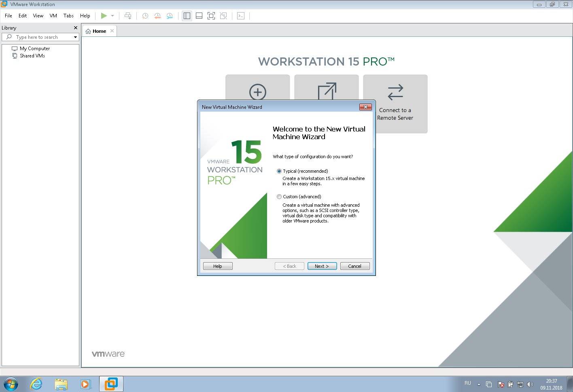Click the vmware logo at the bottom of the Home page
The height and width of the screenshot is (392, 573).
[x=108, y=354]
